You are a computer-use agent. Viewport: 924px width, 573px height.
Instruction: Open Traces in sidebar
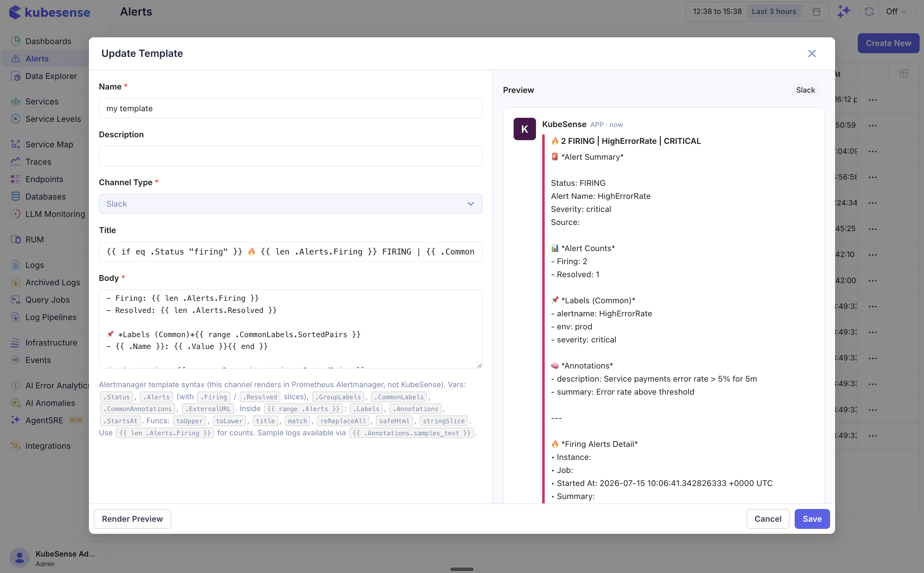point(38,162)
